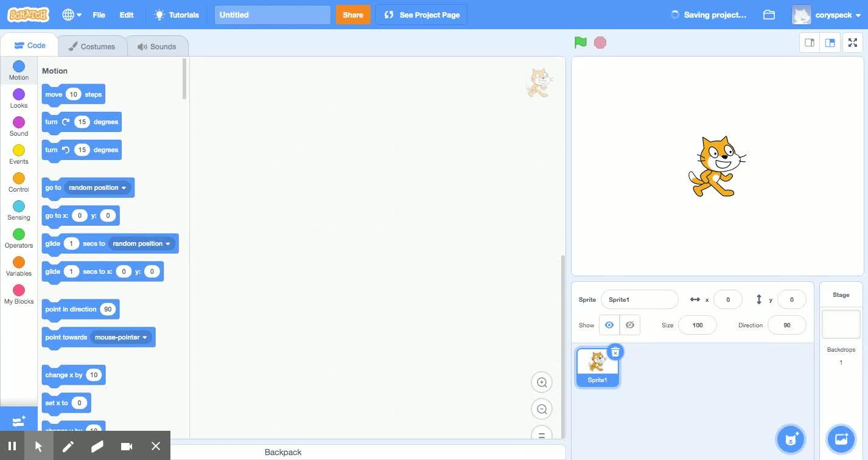The height and width of the screenshot is (460, 868).
Task: Select the Events block category
Action: (x=19, y=155)
